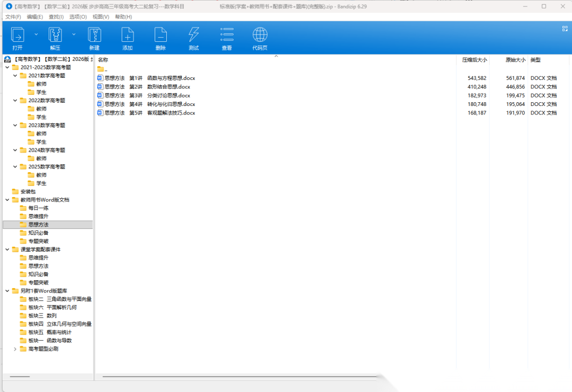572x392 pixels.
Task: Select the 安装包 folder in tree
Action: pyautogui.click(x=28, y=192)
